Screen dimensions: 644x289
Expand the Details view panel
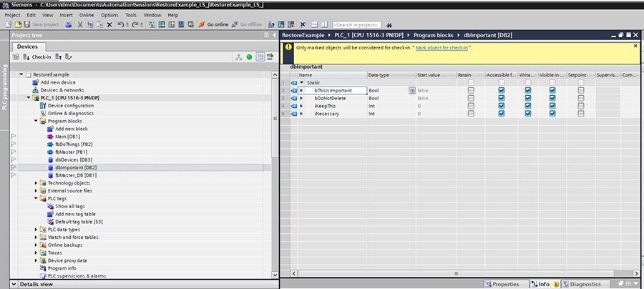point(14,284)
